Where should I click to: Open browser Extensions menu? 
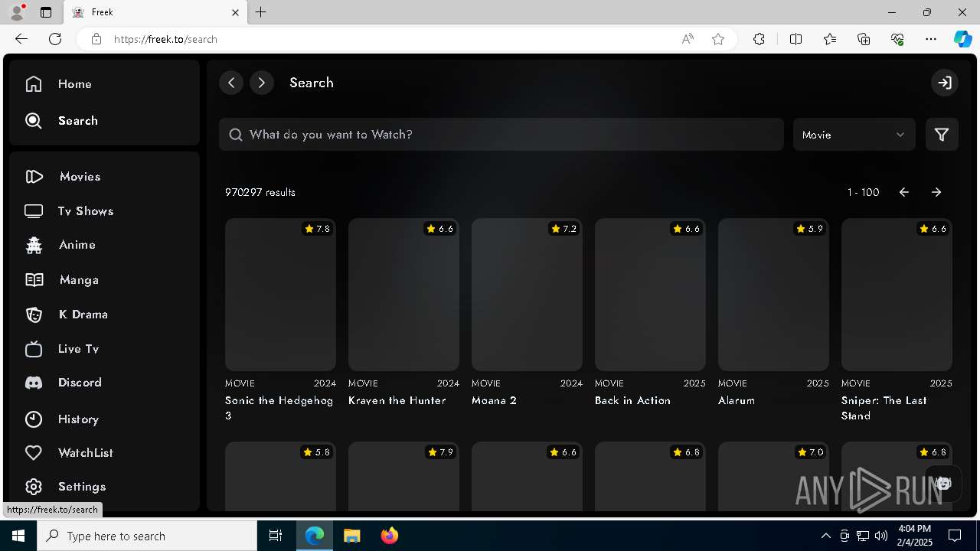[x=759, y=39]
